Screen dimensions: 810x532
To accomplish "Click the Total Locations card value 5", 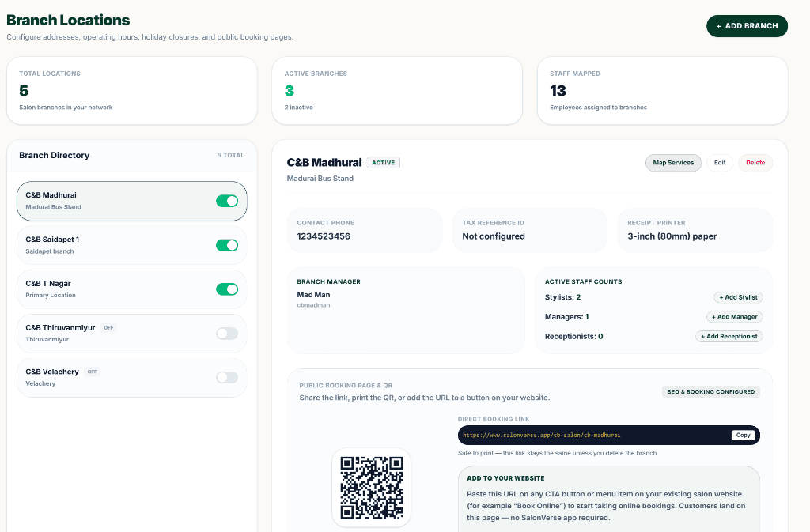I will pyautogui.click(x=24, y=91).
